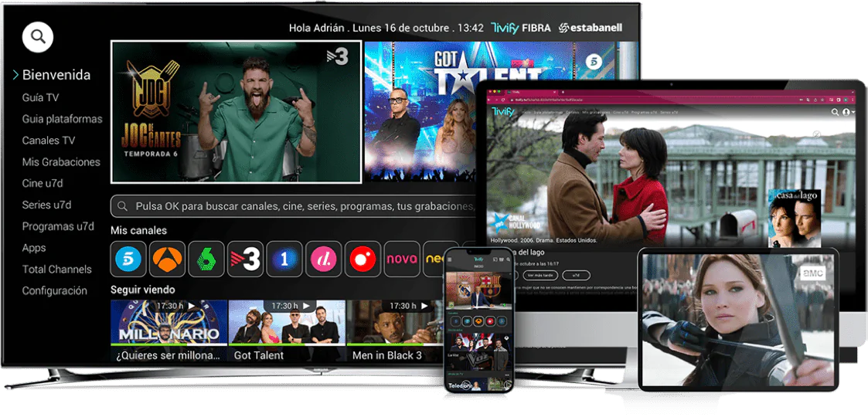This screenshot has width=868, height=417.
Task: Select the red circle channel icon
Action: click(x=363, y=259)
